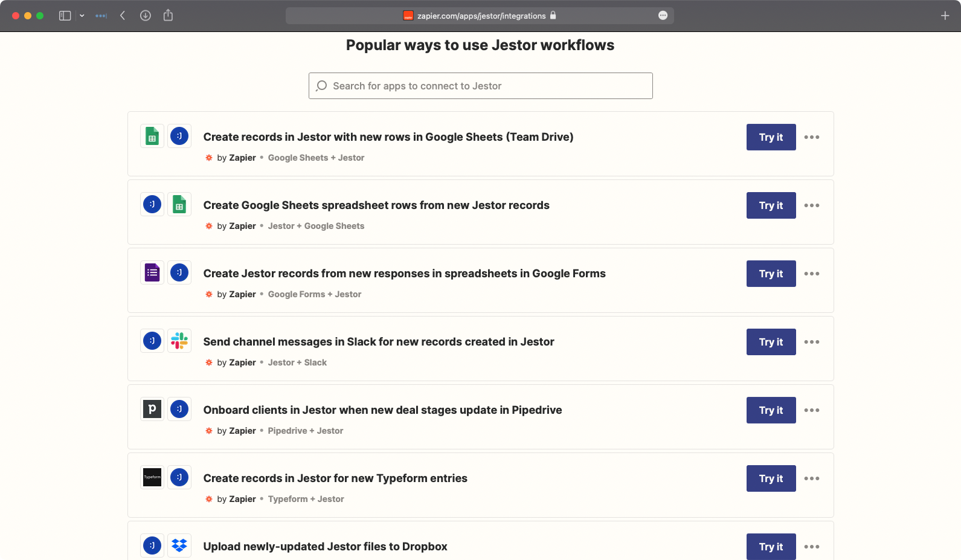This screenshot has width=961, height=560.
Task: Click the Google Sheets icon in Team Drive workflow
Action: click(x=152, y=136)
